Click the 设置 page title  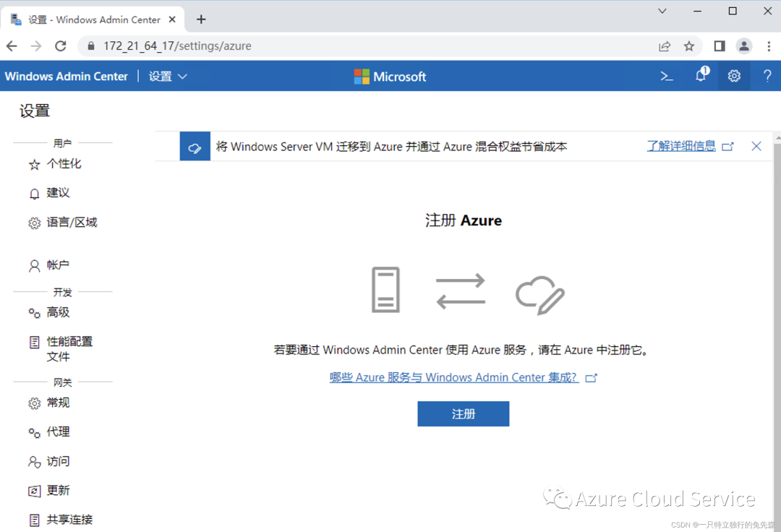(x=35, y=111)
